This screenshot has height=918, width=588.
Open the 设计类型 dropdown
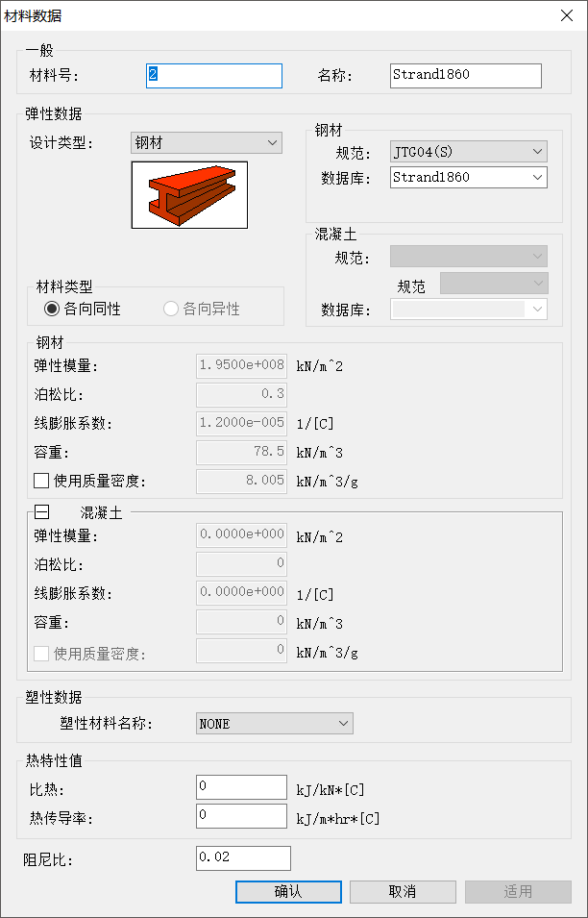(x=207, y=143)
